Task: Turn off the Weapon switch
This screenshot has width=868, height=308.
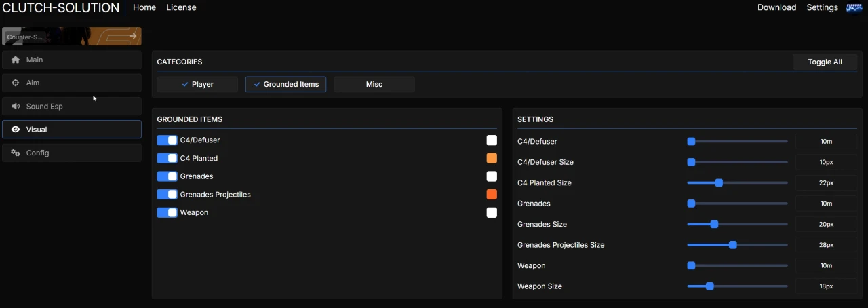Action: click(167, 212)
